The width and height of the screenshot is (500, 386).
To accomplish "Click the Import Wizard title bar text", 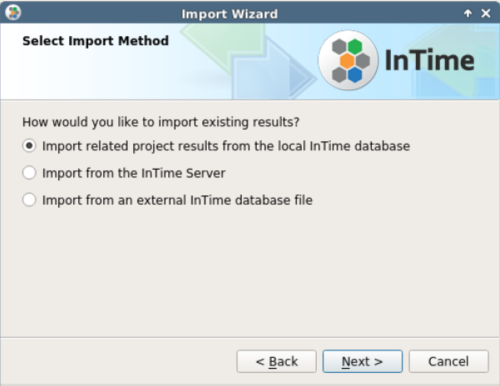I will pos(230,14).
